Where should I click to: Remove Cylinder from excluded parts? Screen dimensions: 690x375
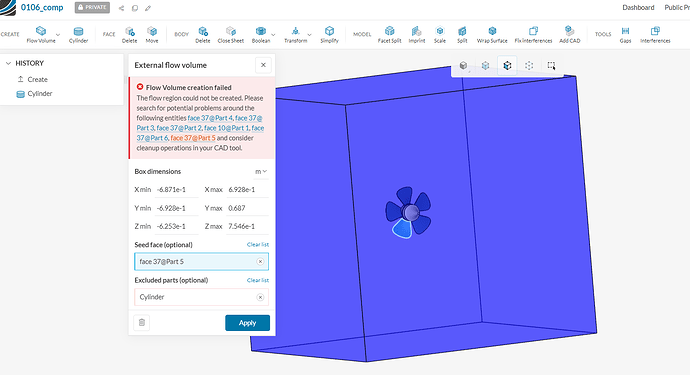260,297
